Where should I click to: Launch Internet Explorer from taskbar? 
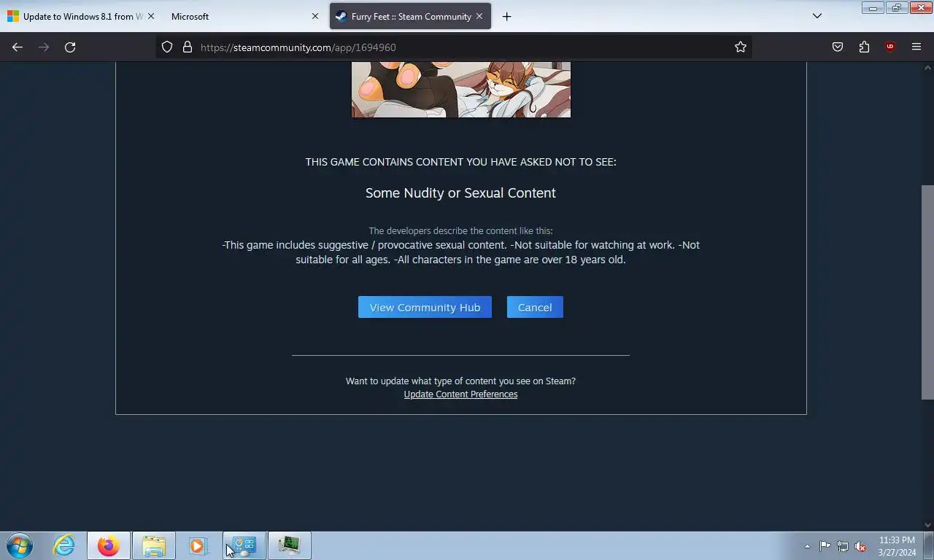click(x=64, y=545)
